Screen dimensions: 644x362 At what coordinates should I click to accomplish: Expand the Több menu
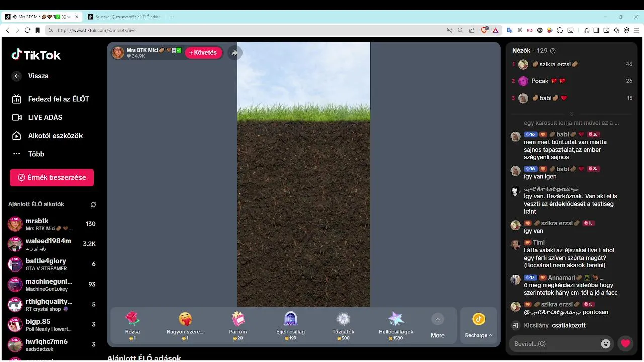[x=28, y=154]
